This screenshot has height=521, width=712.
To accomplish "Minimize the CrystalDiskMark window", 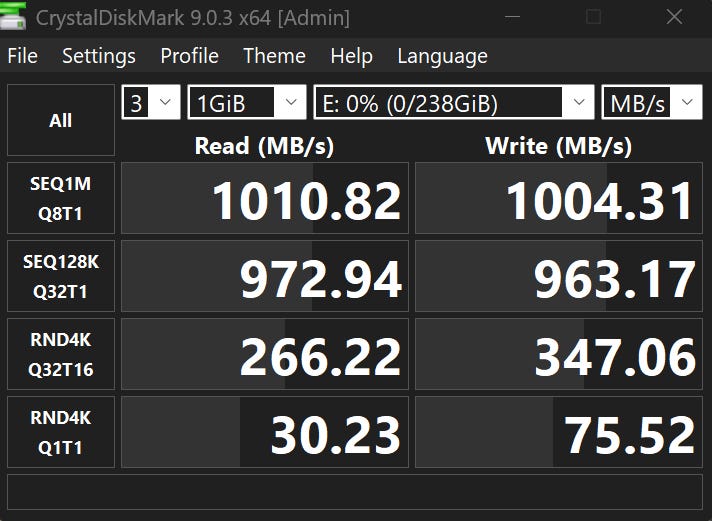I will point(512,17).
